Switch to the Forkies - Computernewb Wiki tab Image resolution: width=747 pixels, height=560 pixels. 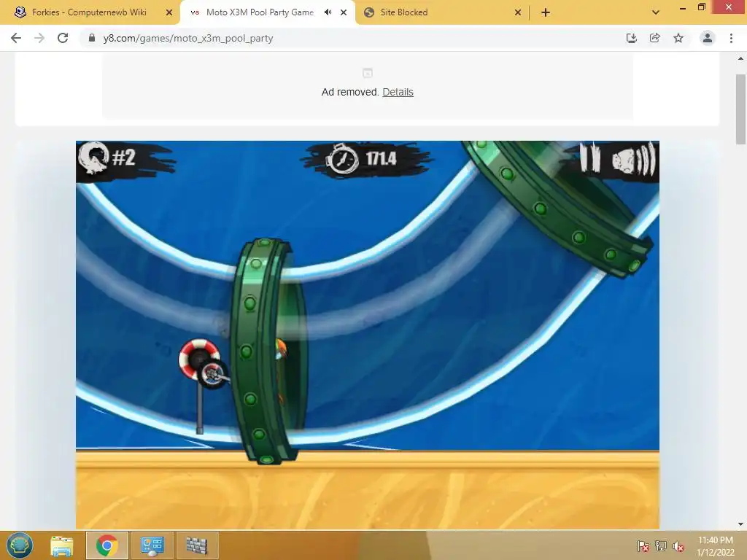tap(89, 12)
